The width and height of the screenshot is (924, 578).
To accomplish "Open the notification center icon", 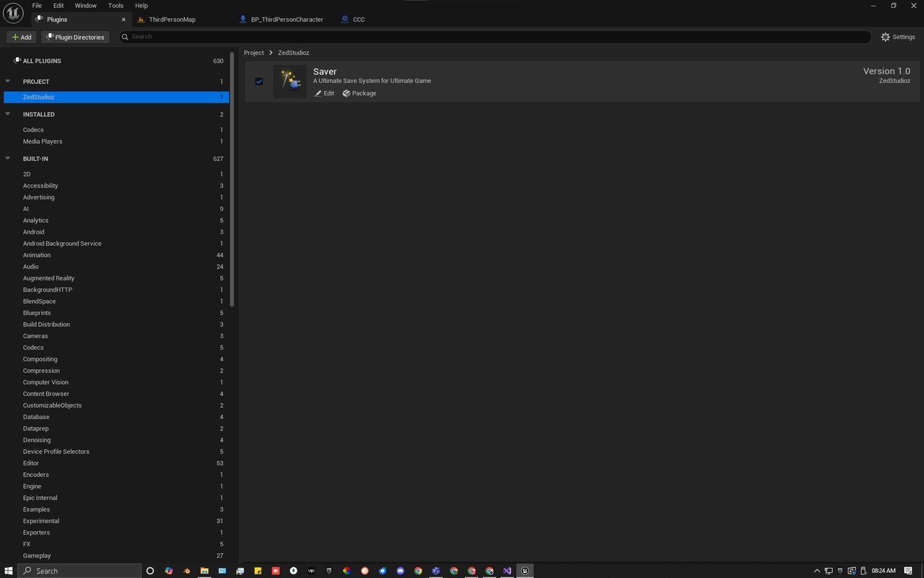I will [910, 571].
